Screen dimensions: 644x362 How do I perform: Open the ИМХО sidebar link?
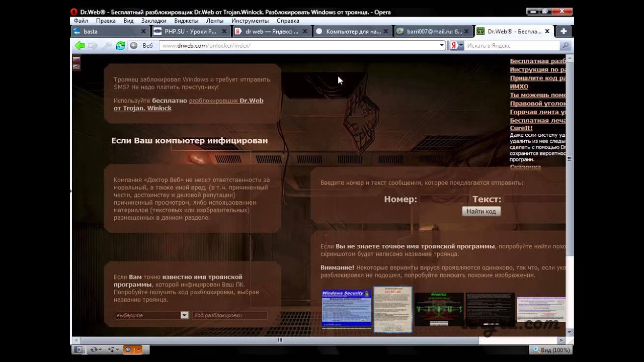[519, 86]
